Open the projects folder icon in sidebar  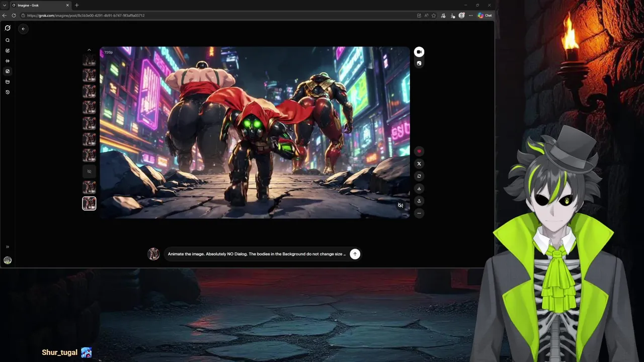tap(8, 81)
